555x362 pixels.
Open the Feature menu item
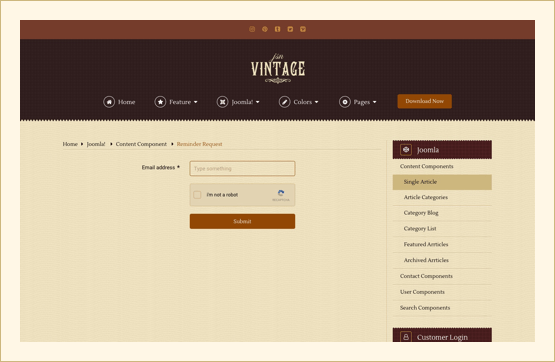180,102
